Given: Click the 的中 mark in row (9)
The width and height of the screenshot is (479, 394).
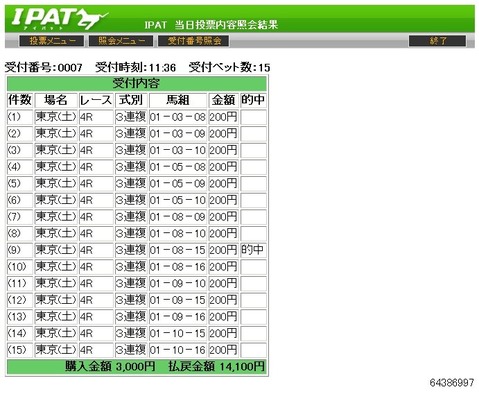Looking at the screenshot, I should coord(253,250).
